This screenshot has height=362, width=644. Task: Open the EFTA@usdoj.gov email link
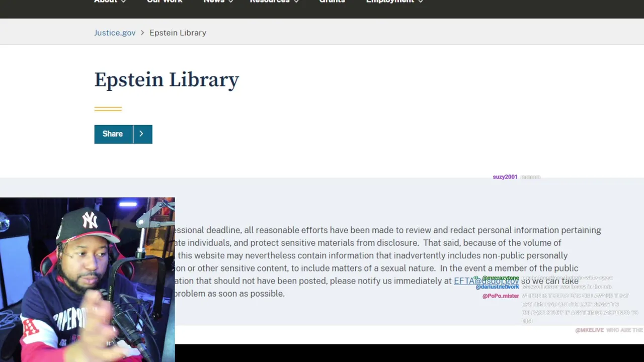(486, 281)
